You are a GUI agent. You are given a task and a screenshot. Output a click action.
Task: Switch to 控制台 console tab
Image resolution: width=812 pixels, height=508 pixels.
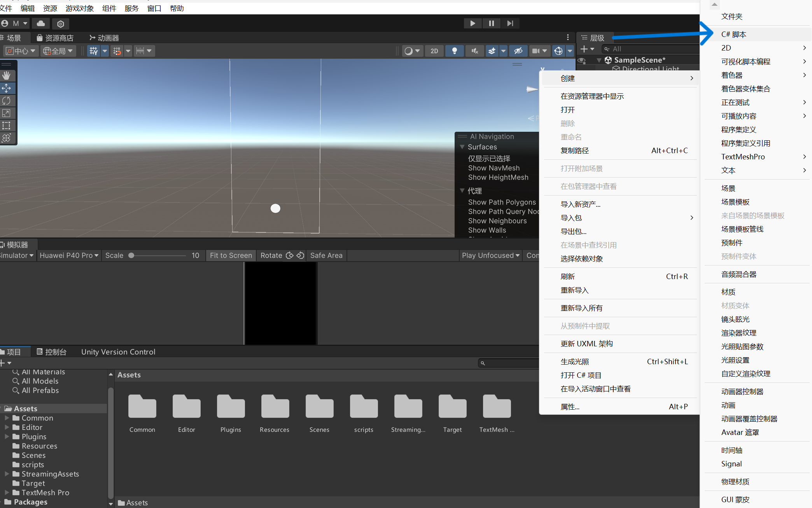[52, 352]
